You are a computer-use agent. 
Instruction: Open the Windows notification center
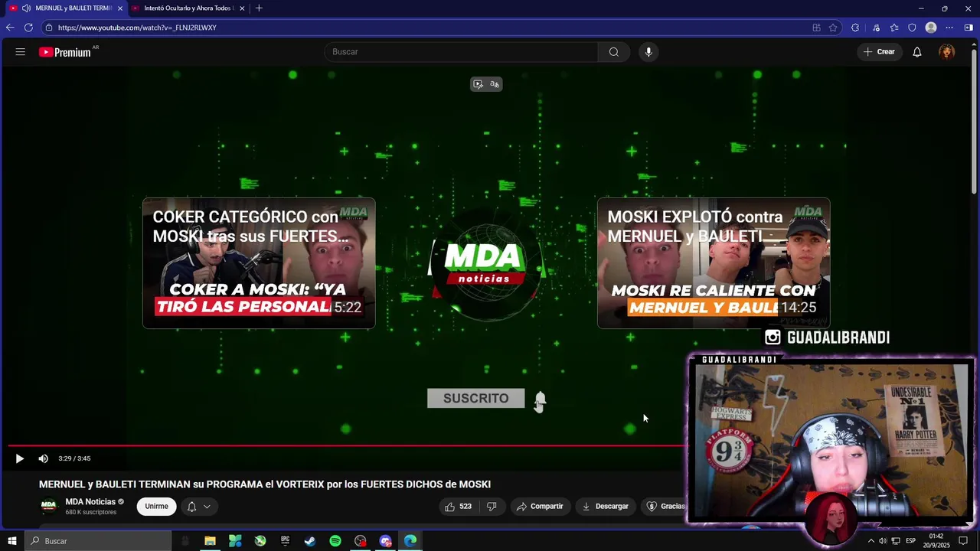964,541
